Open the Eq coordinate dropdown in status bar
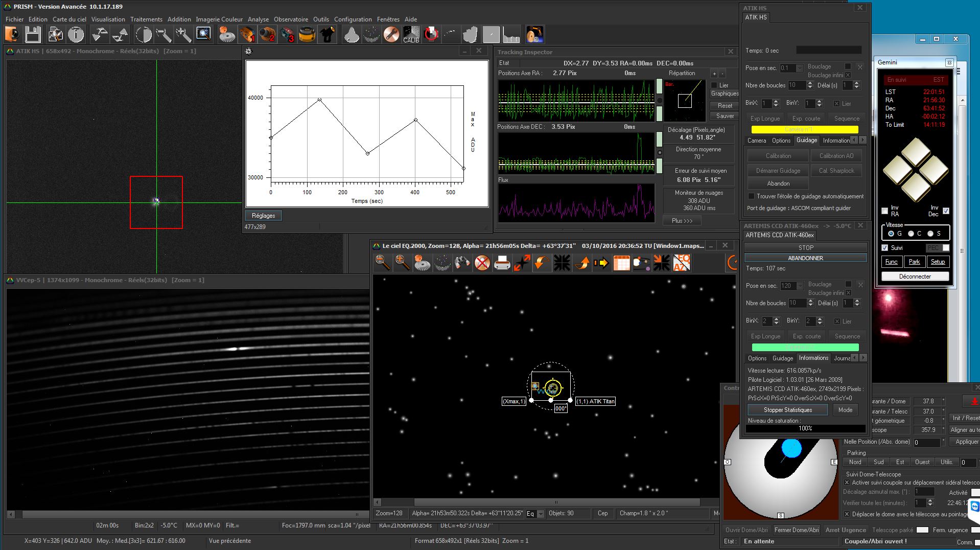Screen dimensions: 980x550 pos(541,514)
